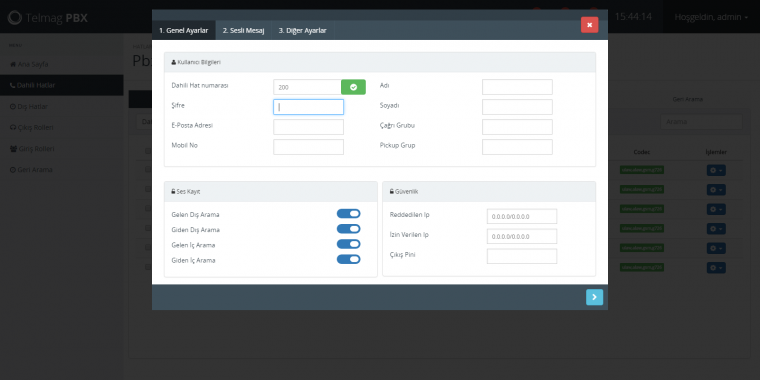Screen dimensions: 760x380
Task: Open Geri Arama in the sidebar
Action: [62, 170]
